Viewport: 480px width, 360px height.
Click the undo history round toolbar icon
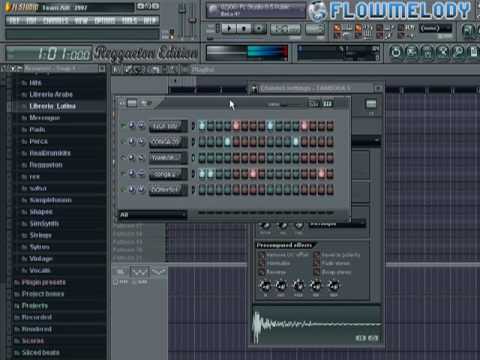pos(395,52)
